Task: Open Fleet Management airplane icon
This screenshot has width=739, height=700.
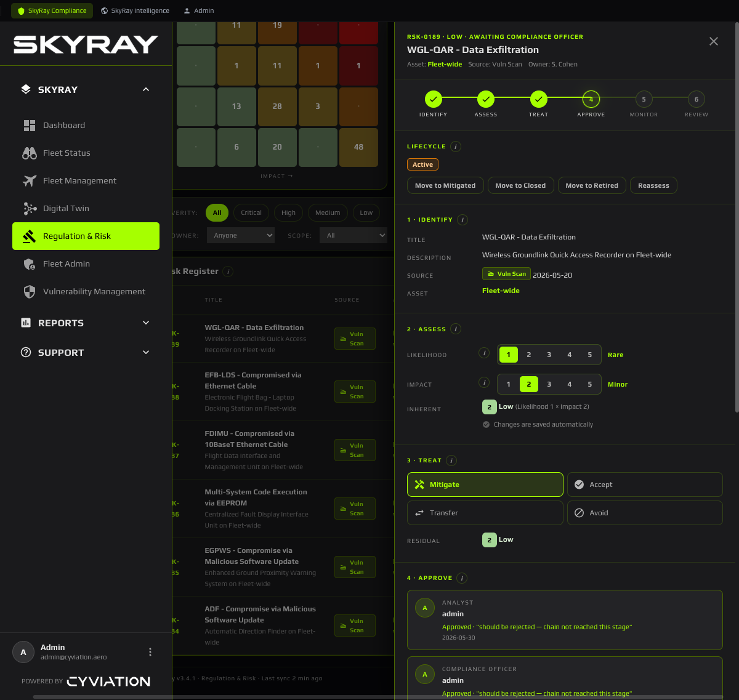Action: [x=30, y=181]
